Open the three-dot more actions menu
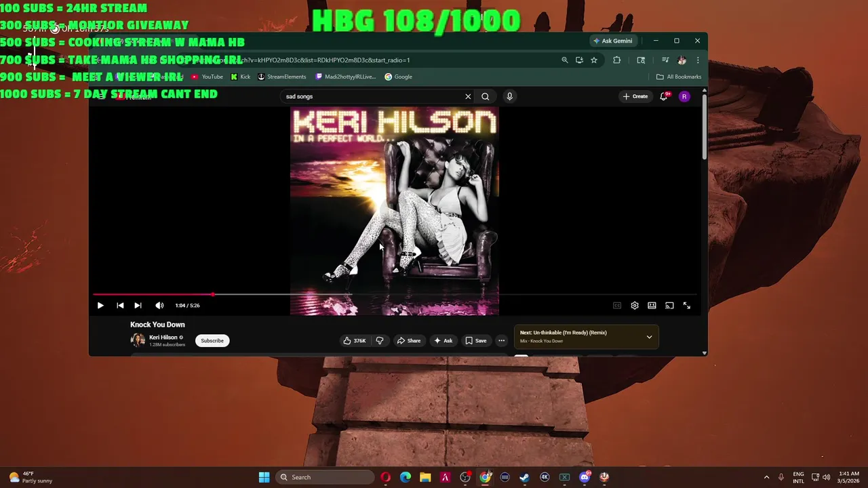The height and width of the screenshot is (488, 868). pyautogui.click(x=502, y=341)
